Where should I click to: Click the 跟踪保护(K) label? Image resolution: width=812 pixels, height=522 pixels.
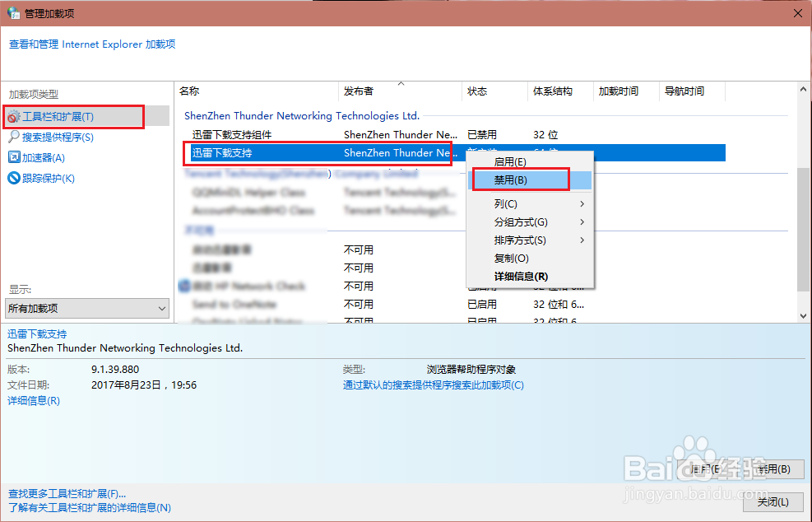[x=49, y=179]
